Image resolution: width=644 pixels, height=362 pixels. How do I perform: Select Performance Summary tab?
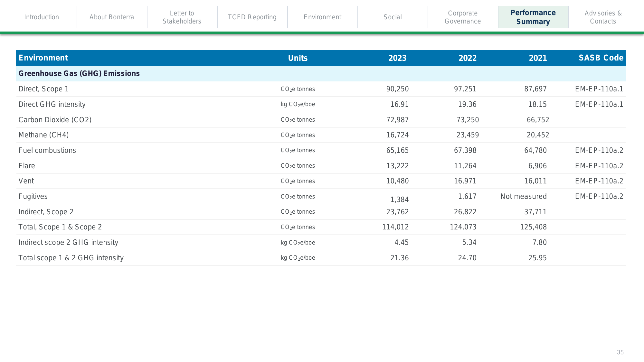533,17
